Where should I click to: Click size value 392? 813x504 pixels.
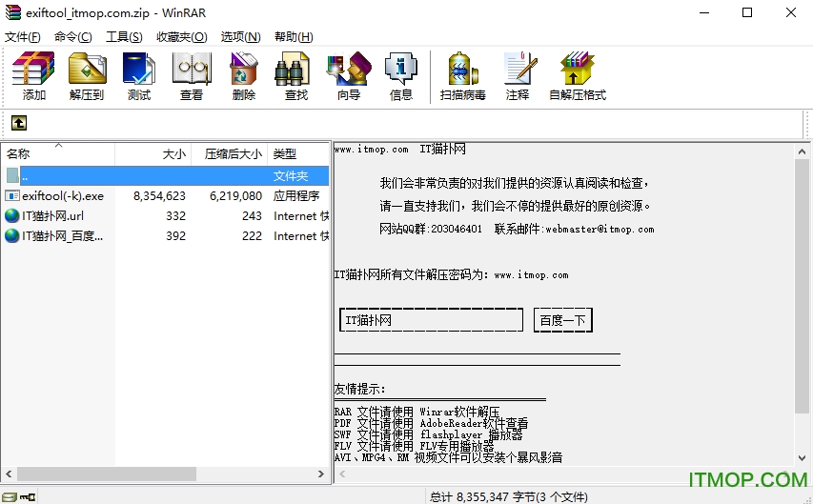pos(175,236)
